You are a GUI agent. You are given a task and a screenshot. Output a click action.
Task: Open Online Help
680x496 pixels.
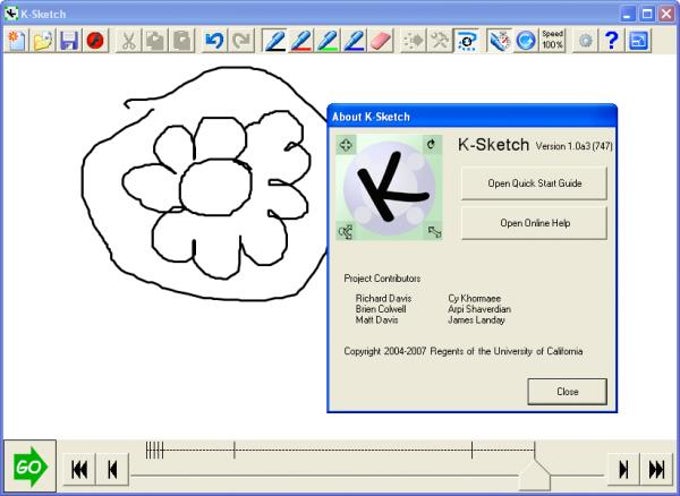(534, 223)
